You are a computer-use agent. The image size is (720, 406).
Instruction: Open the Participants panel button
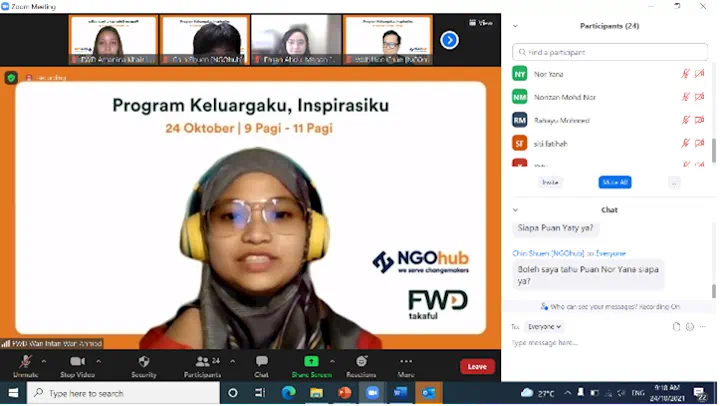[202, 366]
